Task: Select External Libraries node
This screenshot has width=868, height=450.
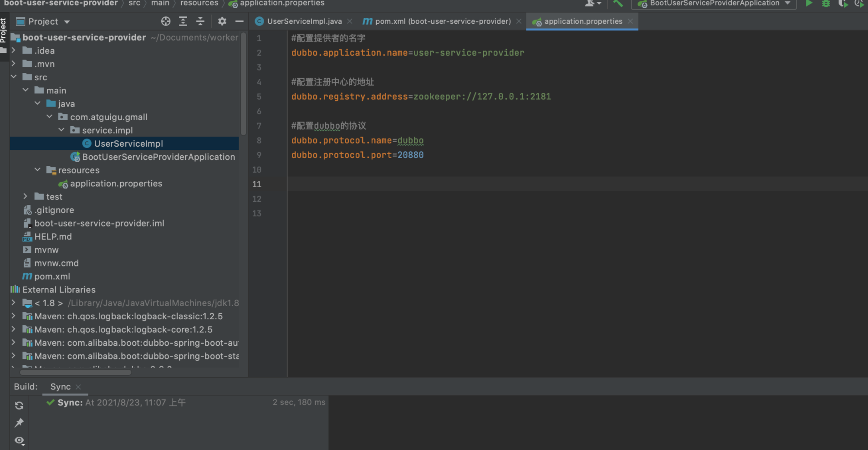Action: (x=59, y=290)
